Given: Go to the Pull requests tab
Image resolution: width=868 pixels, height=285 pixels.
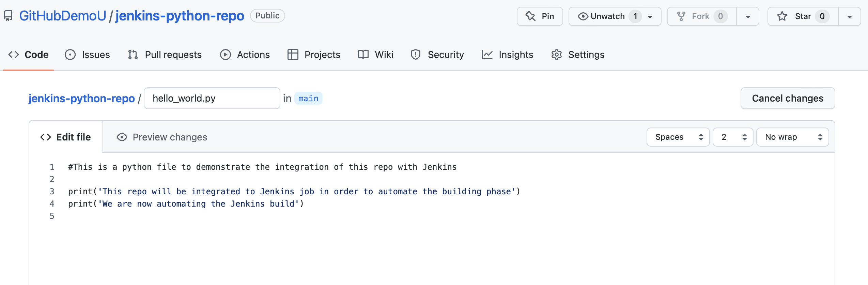Looking at the screenshot, I should click(165, 55).
